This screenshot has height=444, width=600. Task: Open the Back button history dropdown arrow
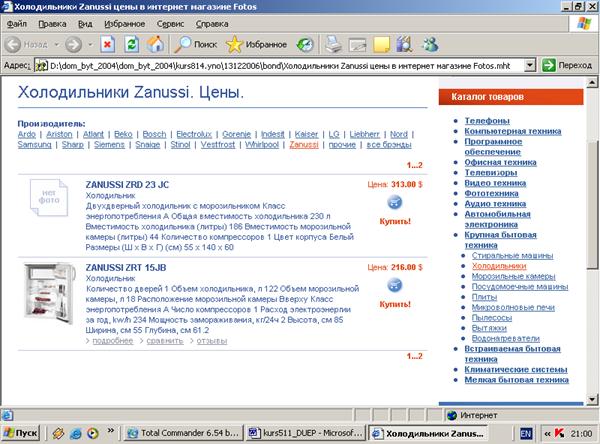coord(54,45)
